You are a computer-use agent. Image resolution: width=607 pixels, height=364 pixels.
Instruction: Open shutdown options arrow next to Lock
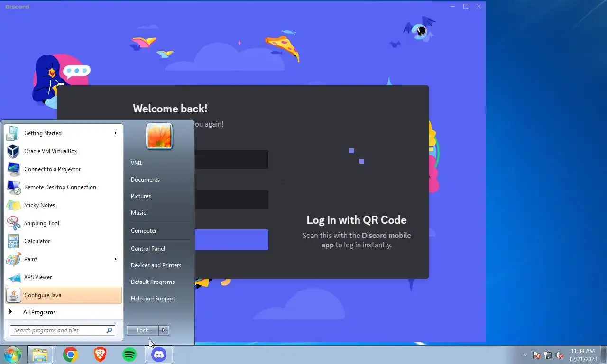coord(164,330)
